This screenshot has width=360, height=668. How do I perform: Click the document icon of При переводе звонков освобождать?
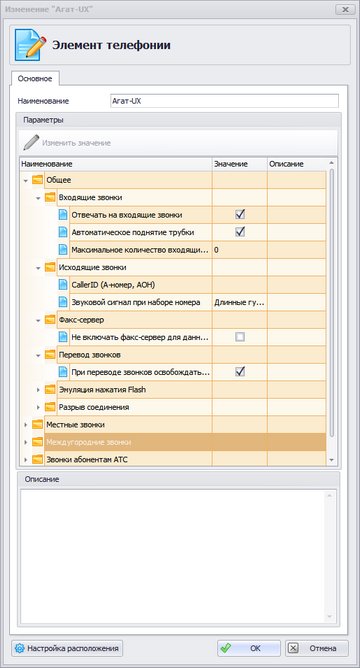63,372
